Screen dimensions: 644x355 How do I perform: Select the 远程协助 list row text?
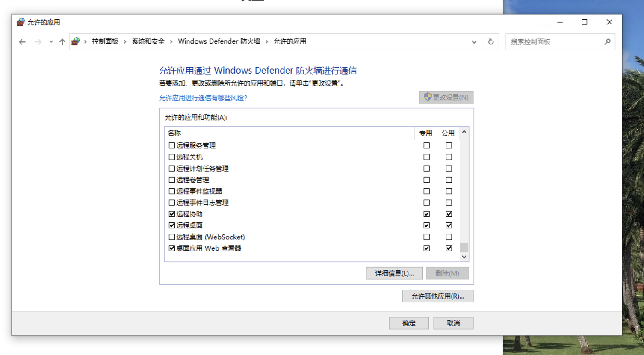[x=189, y=214]
